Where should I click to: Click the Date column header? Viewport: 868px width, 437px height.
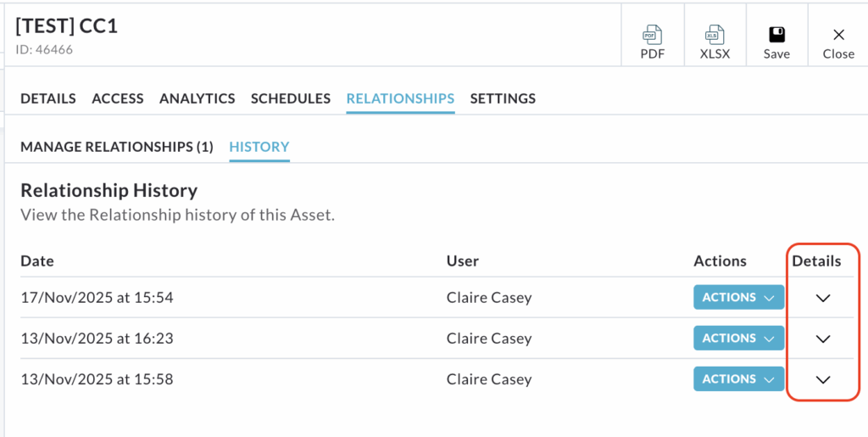37,261
